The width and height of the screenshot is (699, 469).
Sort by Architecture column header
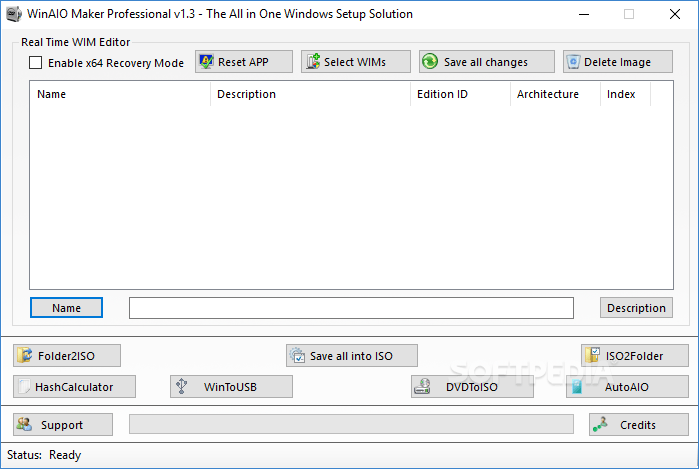tap(555, 94)
